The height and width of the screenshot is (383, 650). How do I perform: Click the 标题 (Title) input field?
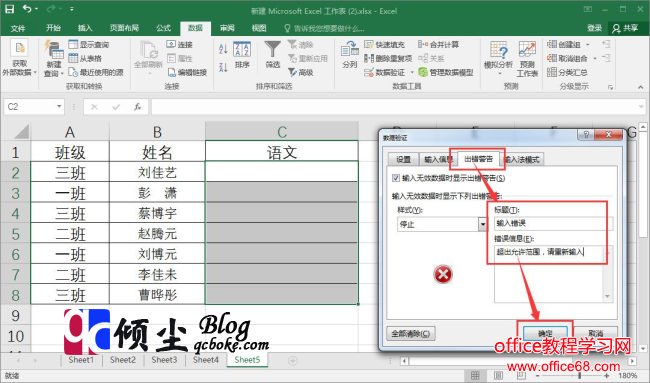pyautogui.click(x=553, y=223)
